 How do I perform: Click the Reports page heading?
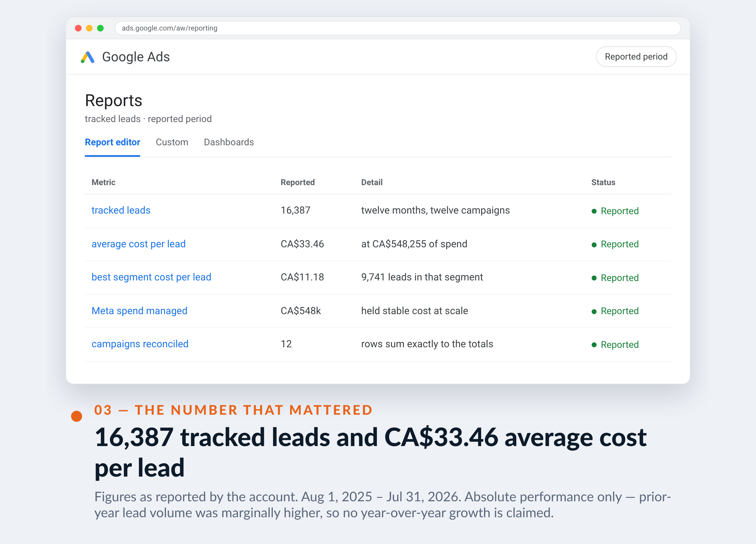tap(114, 101)
